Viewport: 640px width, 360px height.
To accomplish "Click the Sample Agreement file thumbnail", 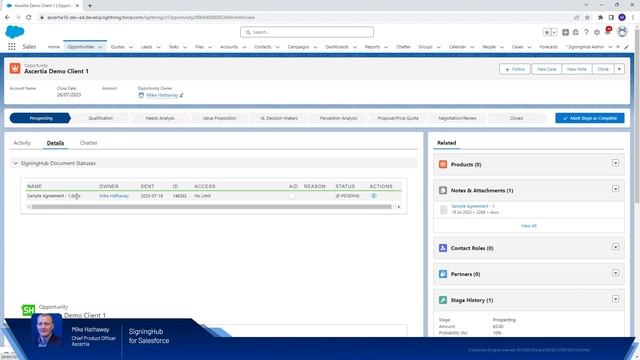I will (444, 209).
